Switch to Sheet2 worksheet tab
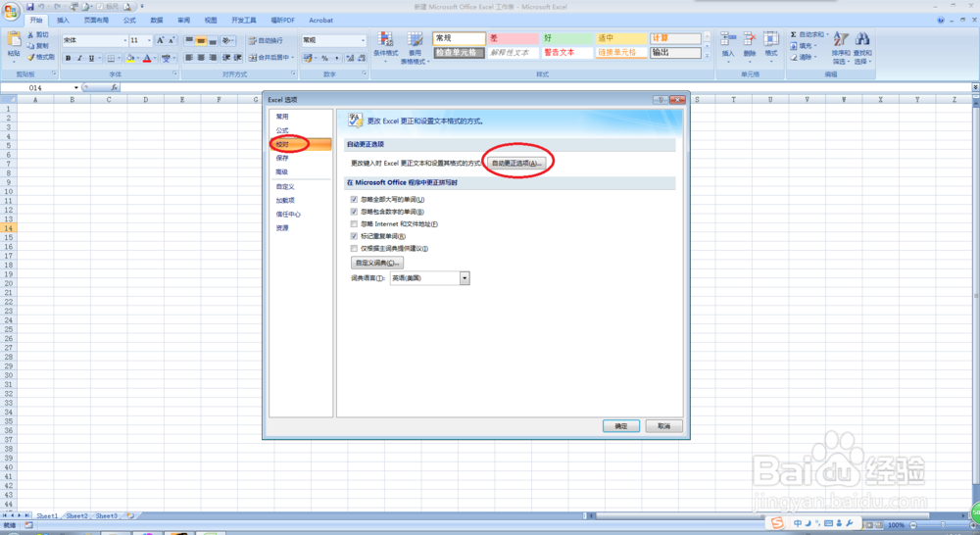The image size is (980, 535). 76,515
